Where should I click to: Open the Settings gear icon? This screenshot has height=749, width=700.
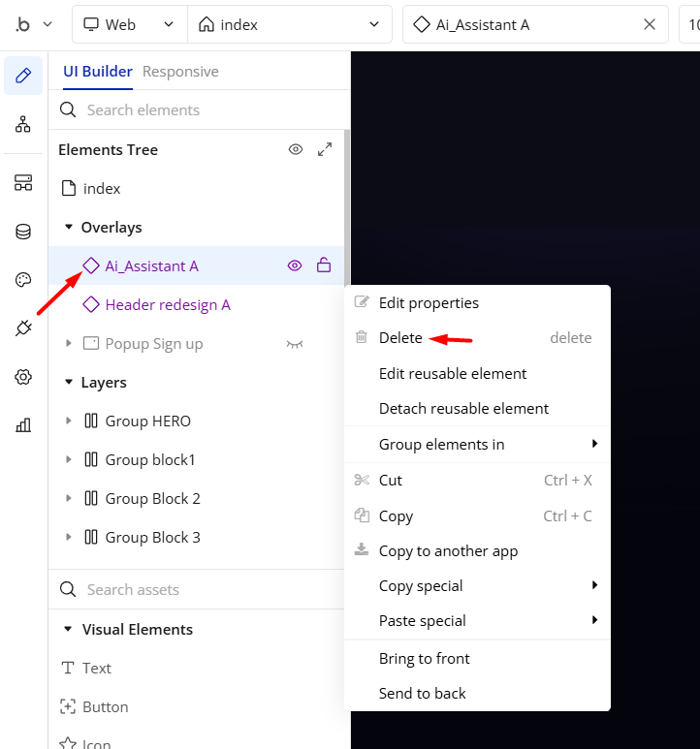click(23, 377)
